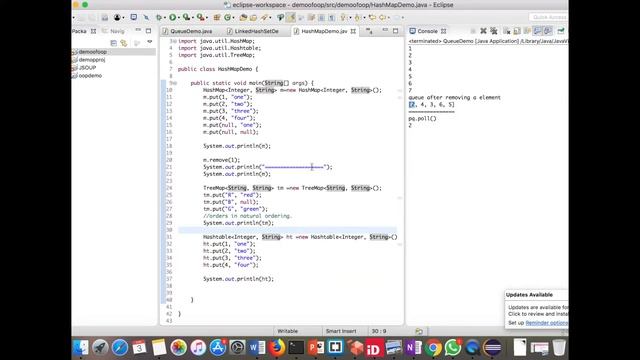Switch to the Navigator view tab
The width and height of the screenshot is (640, 360).
(114, 31)
